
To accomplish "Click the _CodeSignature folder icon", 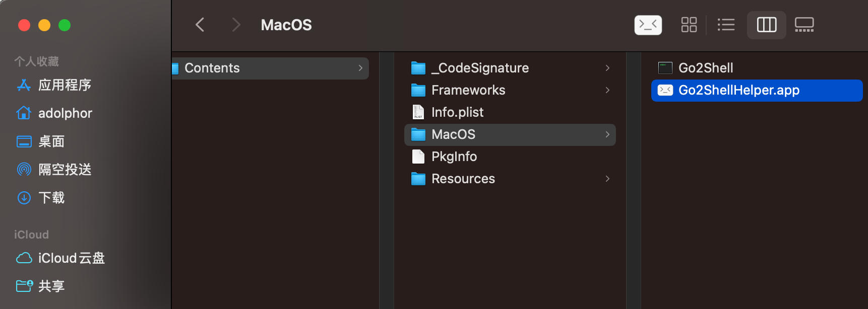I will 418,68.
